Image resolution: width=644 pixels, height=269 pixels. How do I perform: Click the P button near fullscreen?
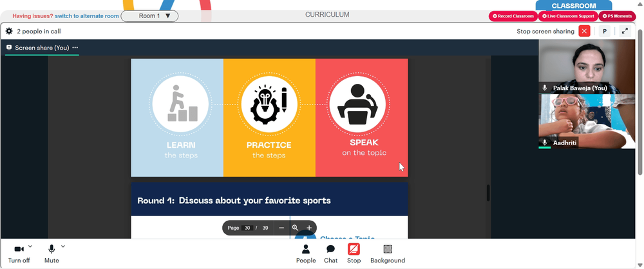(x=605, y=31)
